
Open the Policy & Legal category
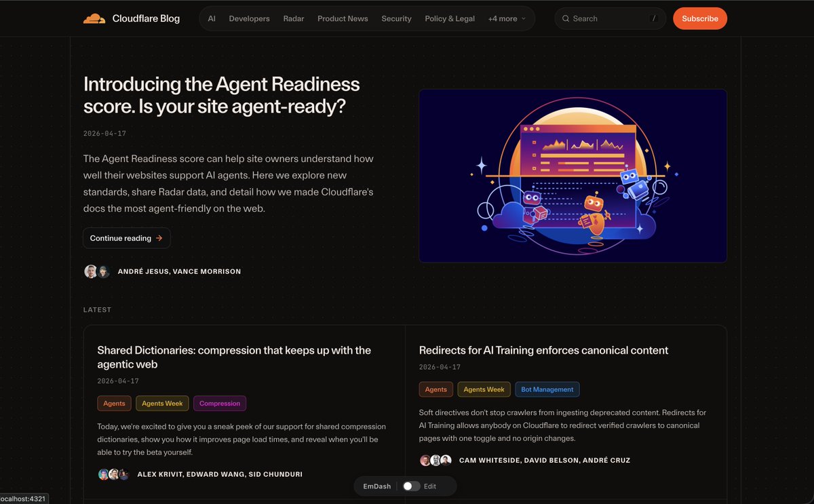coord(450,19)
